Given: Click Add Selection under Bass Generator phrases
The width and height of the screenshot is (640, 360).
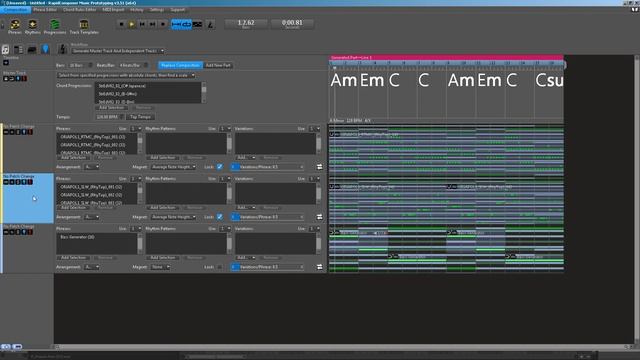Looking at the screenshot, I should 73,258.
